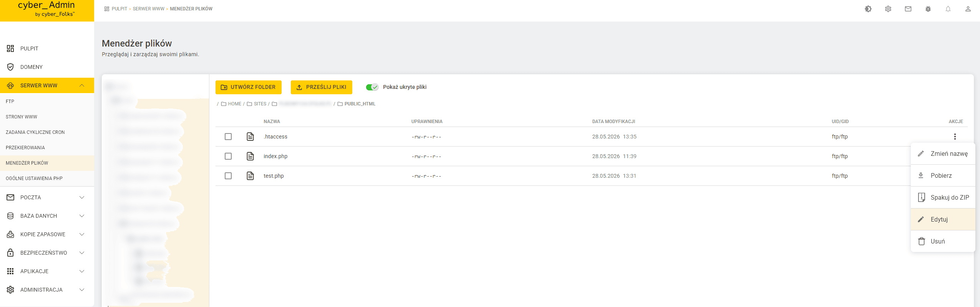Click the file icon of test.php
Viewport: 980px width, 307px height.
click(x=250, y=176)
